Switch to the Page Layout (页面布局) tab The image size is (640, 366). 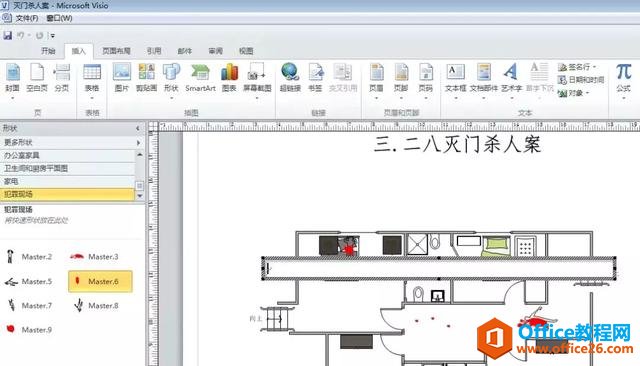click(x=116, y=51)
